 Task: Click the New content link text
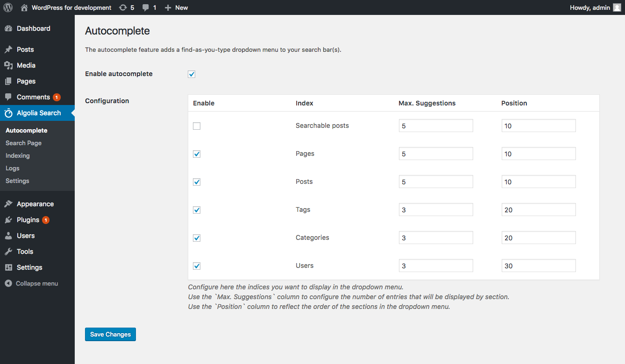(182, 7)
